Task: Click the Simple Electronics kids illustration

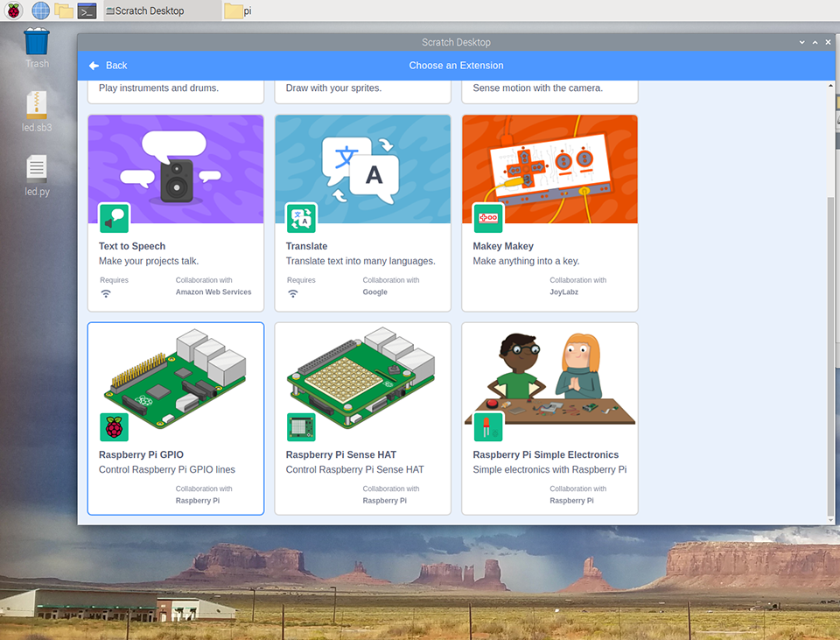Action: [x=549, y=378]
